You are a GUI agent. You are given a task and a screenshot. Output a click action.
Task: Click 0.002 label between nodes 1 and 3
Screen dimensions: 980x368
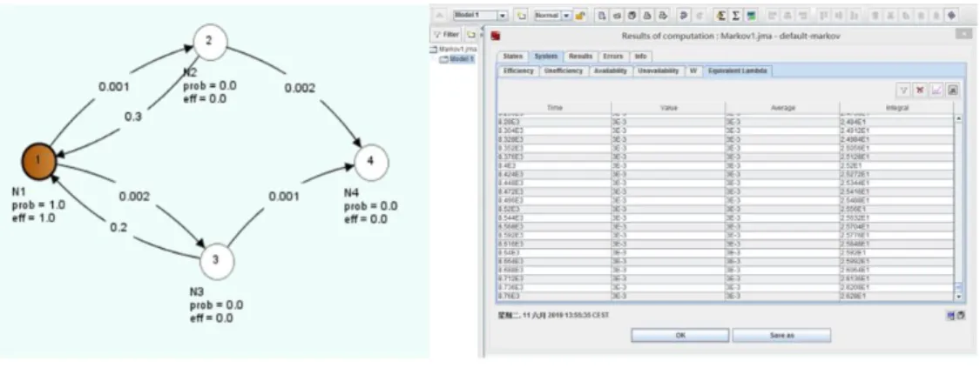[x=134, y=197]
